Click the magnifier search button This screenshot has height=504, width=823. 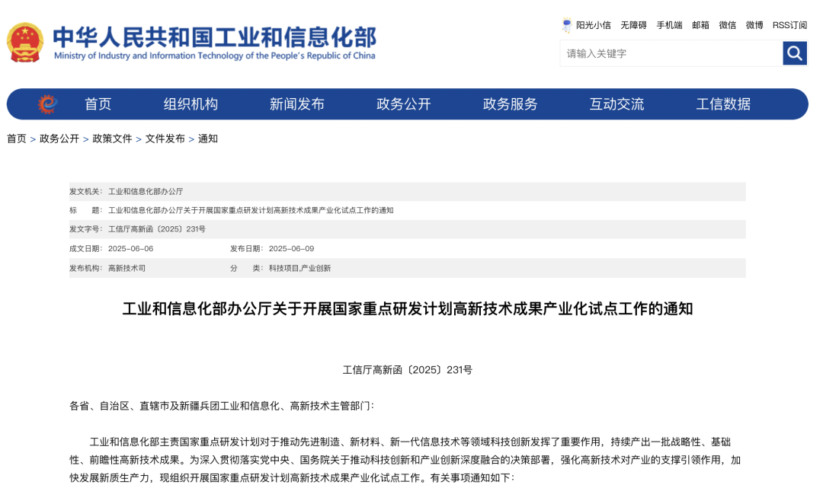point(795,53)
